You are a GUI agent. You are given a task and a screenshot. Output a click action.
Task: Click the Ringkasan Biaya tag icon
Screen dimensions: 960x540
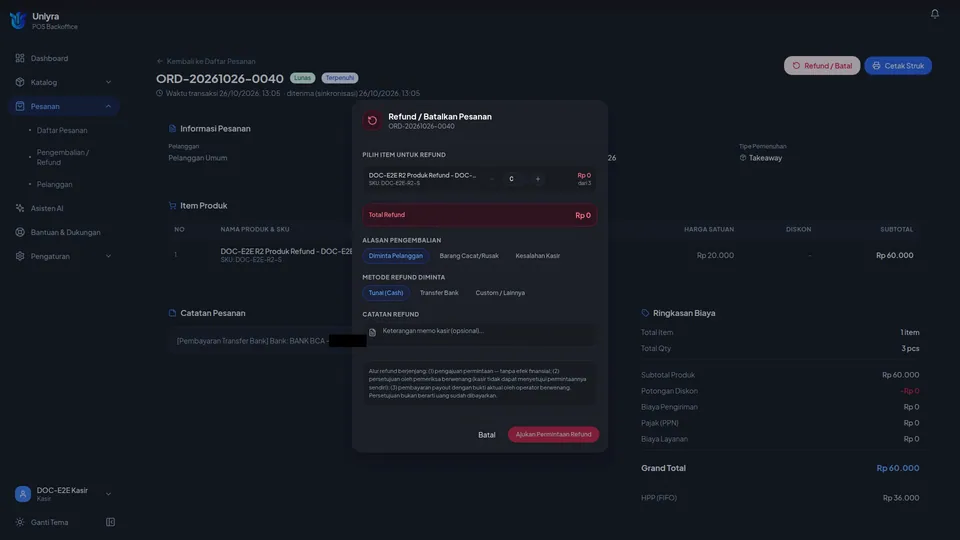(x=645, y=313)
